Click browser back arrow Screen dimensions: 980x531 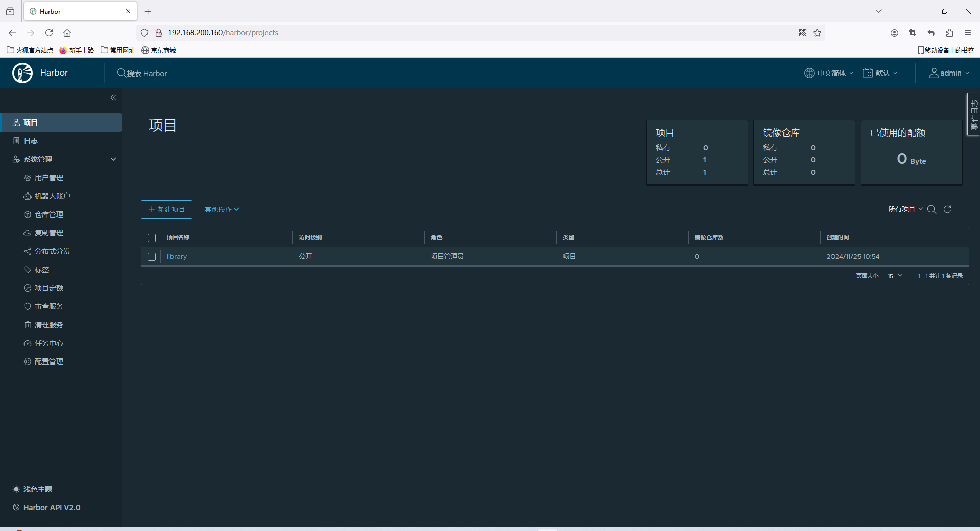coord(12,33)
